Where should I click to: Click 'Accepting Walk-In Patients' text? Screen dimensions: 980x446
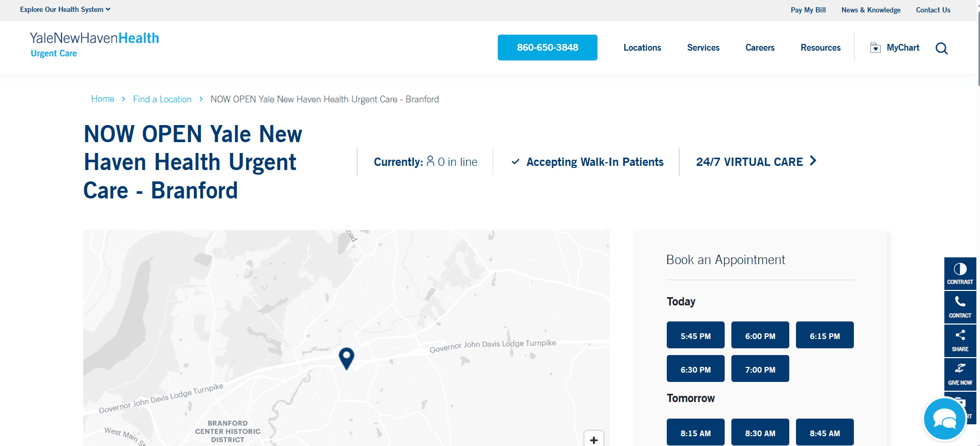coord(595,162)
